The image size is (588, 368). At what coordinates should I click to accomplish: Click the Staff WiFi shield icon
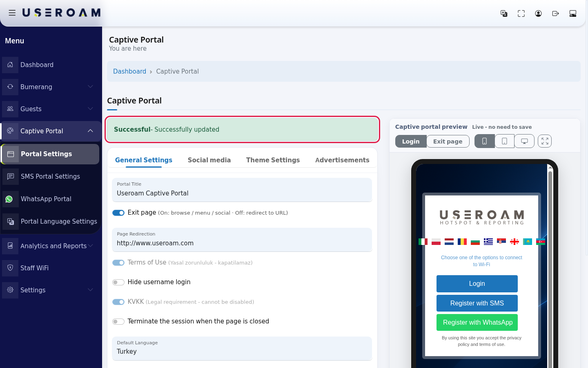point(10,268)
